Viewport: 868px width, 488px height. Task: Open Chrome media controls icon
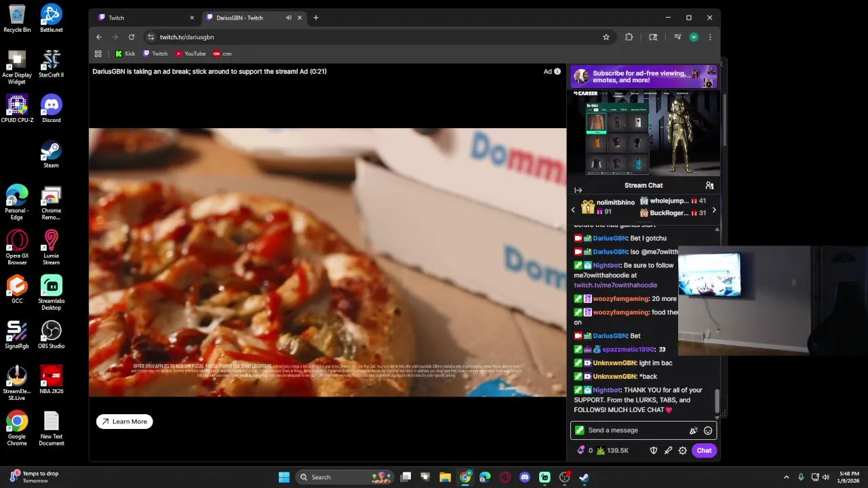pos(677,37)
